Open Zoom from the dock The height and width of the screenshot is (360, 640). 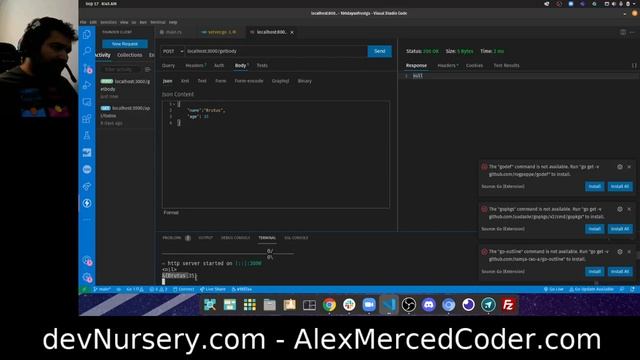coord(369,305)
